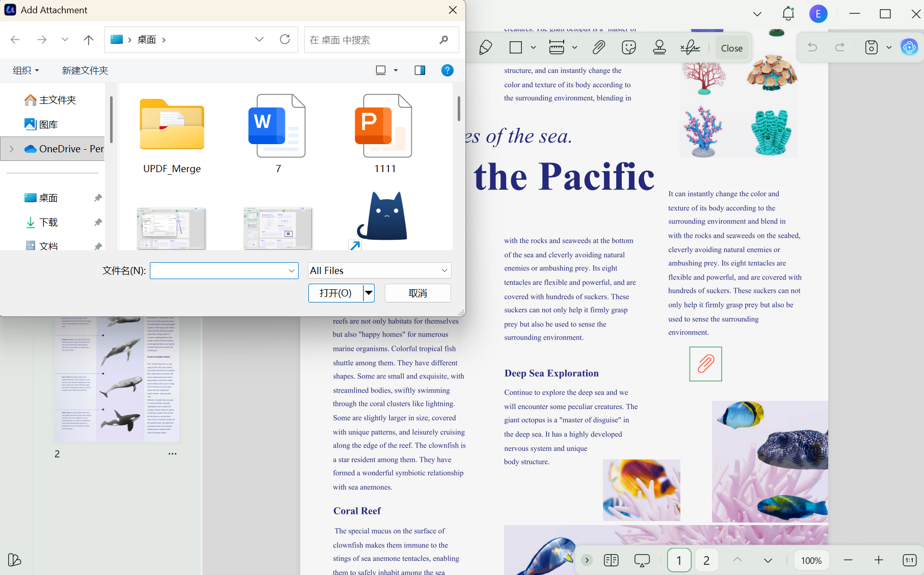The width and height of the screenshot is (924, 575).
Task: Open the 组织 menu
Action: [x=25, y=70]
